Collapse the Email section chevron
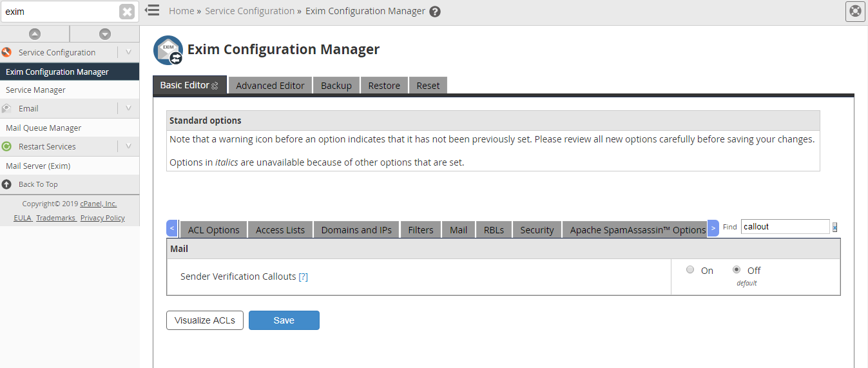Screen dimensions: 868x368 click(128, 108)
